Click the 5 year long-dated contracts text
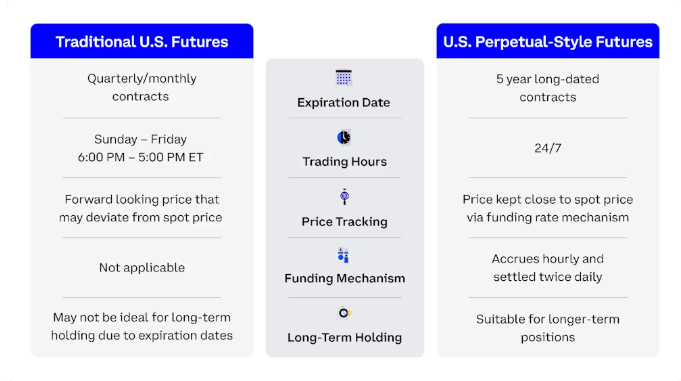681x381 pixels. point(548,88)
